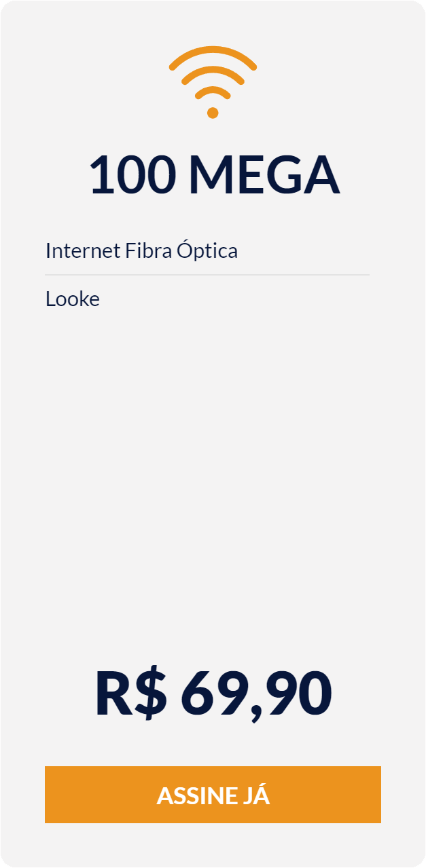This screenshot has width=426, height=868.
Task: Click the R$ currency symbol
Action: coord(130,694)
